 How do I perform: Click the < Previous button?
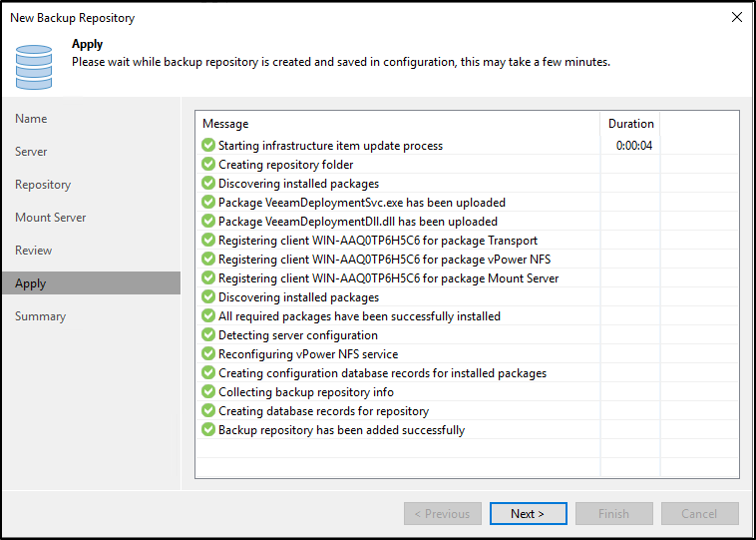(x=443, y=513)
